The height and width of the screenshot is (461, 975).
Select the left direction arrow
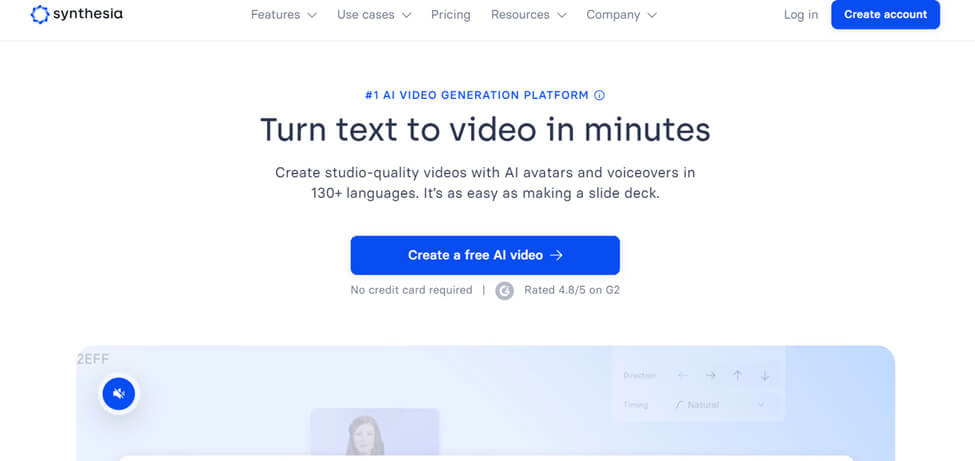683,376
